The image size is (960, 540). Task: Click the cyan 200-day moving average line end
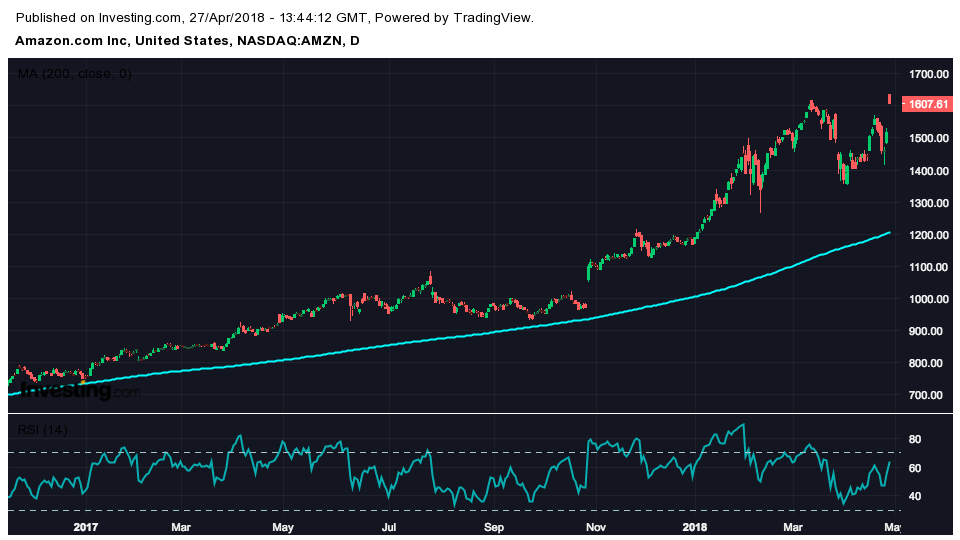click(x=888, y=233)
